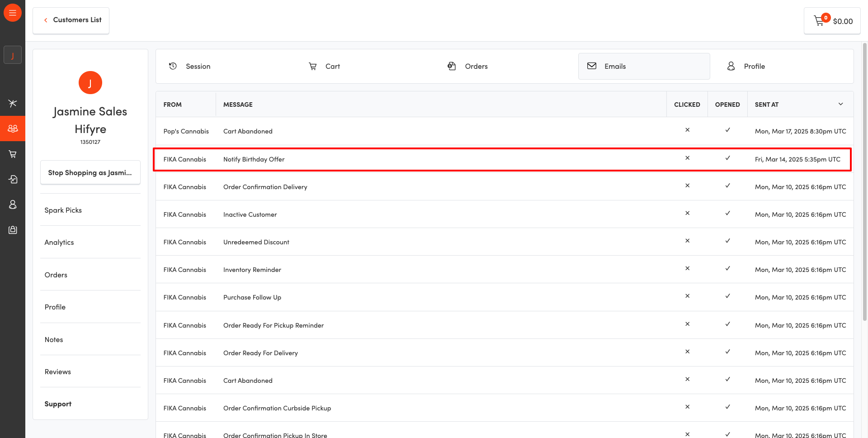Click the page vertical scrollbar
868x438 pixels.
pos(865,181)
